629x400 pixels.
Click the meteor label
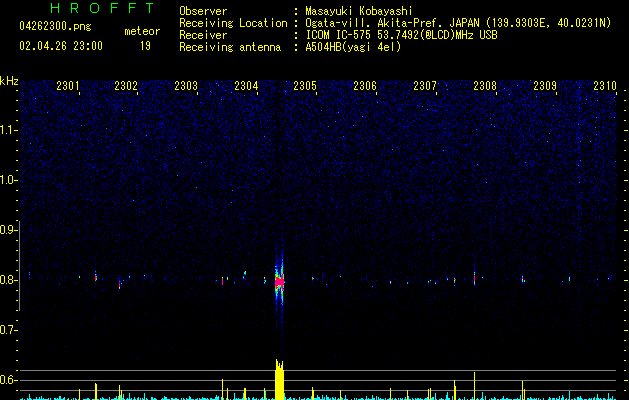pos(142,31)
